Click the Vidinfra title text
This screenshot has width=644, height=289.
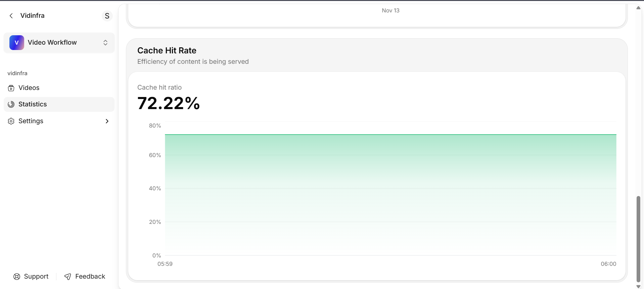[x=32, y=15]
